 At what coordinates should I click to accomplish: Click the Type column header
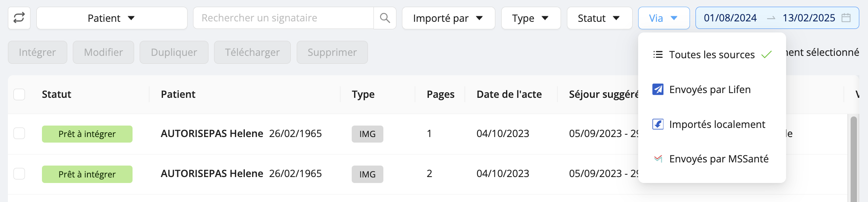tap(363, 94)
